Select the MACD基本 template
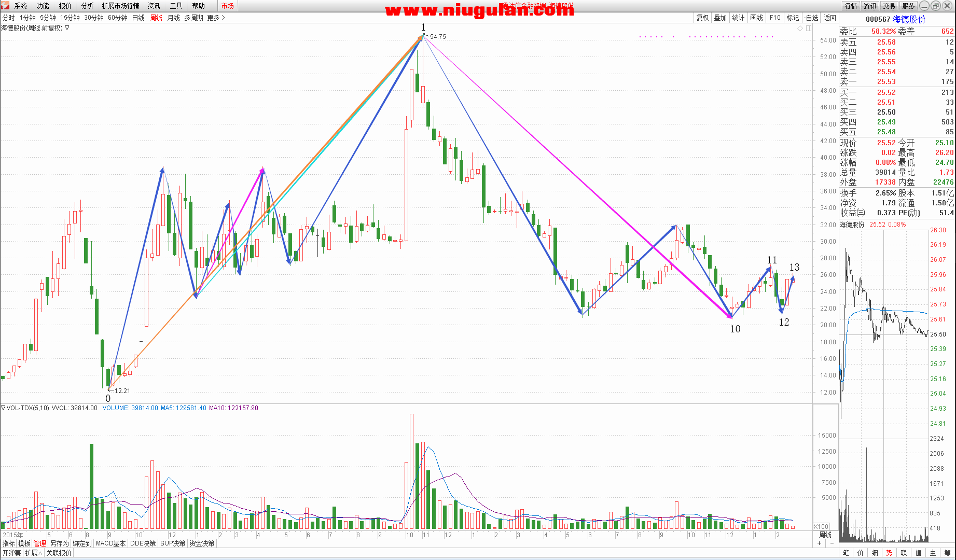The image size is (956, 560). (x=110, y=543)
